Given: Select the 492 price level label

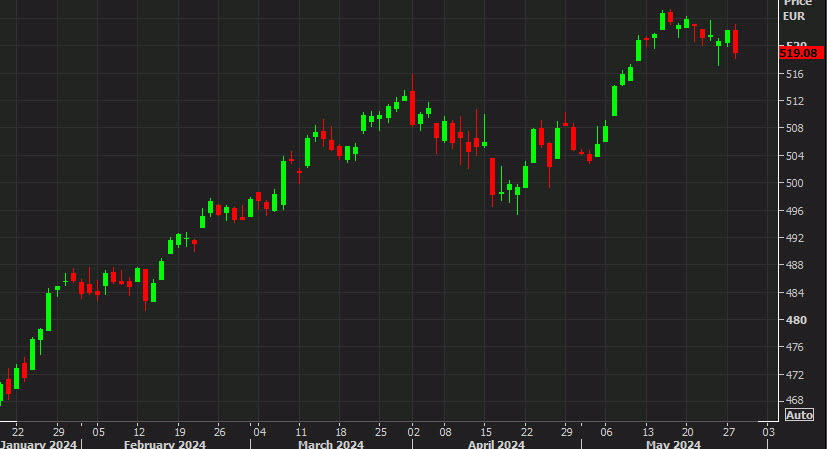Looking at the screenshot, I should (x=794, y=238).
